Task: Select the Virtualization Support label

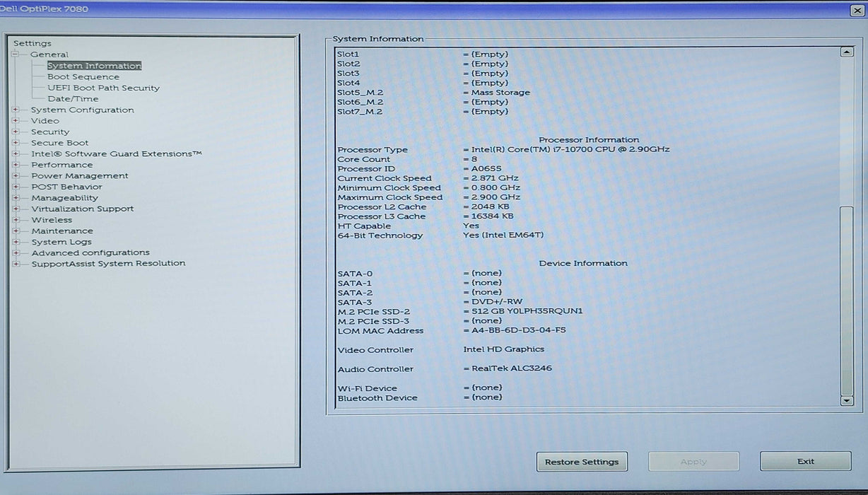Action: tap(83, 209)
